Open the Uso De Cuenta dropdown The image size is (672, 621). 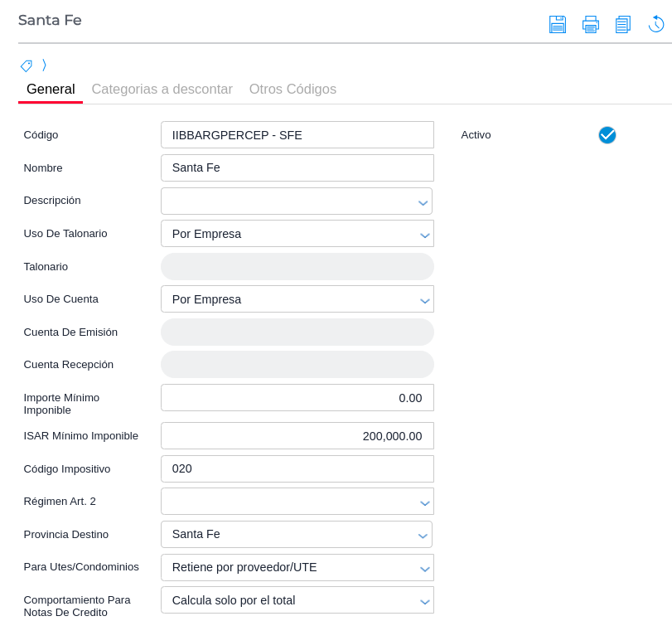point(424,300)
